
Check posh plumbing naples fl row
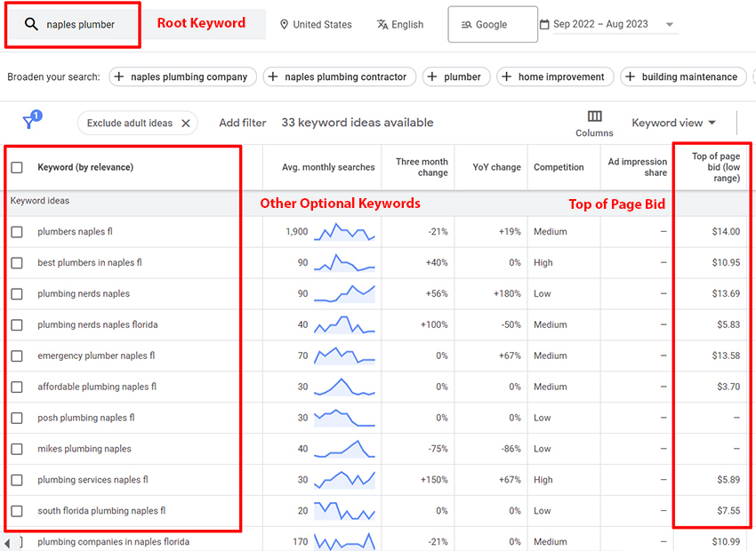[17, 418]
